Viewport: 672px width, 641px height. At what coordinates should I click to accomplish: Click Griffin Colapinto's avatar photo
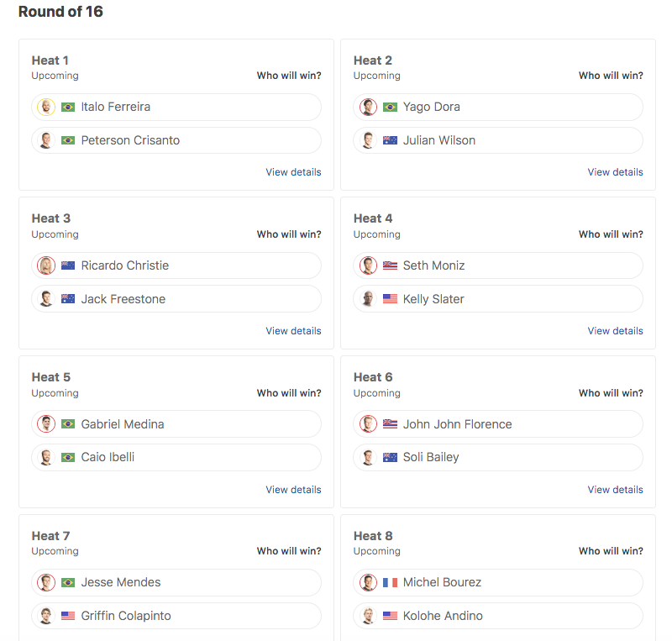click(x=46, y=616)
